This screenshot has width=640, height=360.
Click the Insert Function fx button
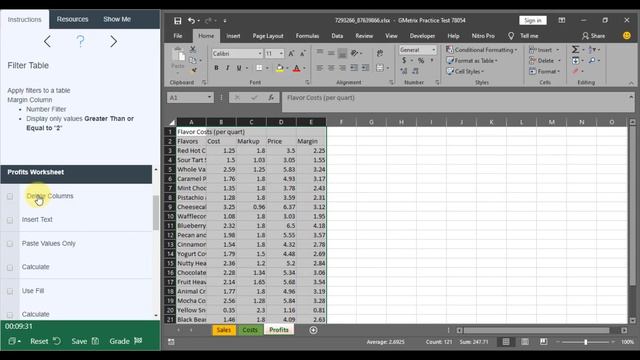tap(271, 98)
